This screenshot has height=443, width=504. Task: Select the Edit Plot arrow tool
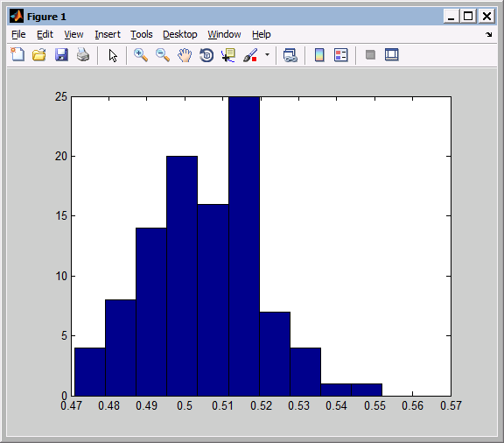click(x=113, y=55)
